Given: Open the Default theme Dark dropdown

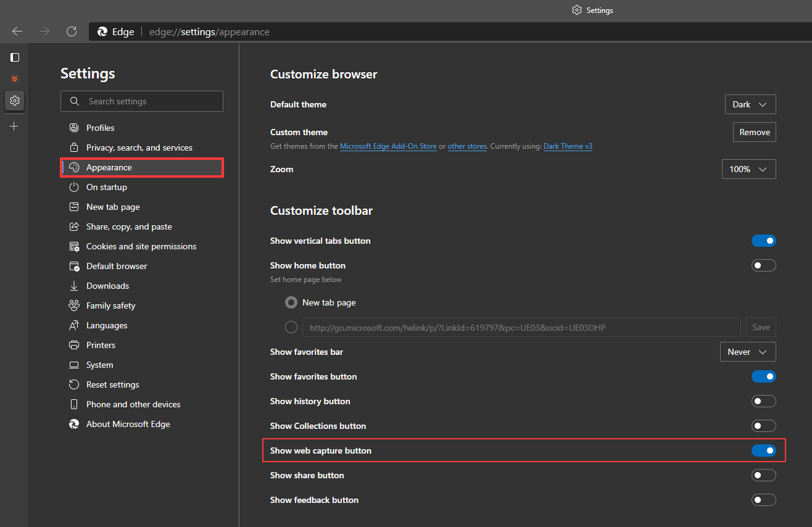Looking at the screenshot, I should point(750,104).
